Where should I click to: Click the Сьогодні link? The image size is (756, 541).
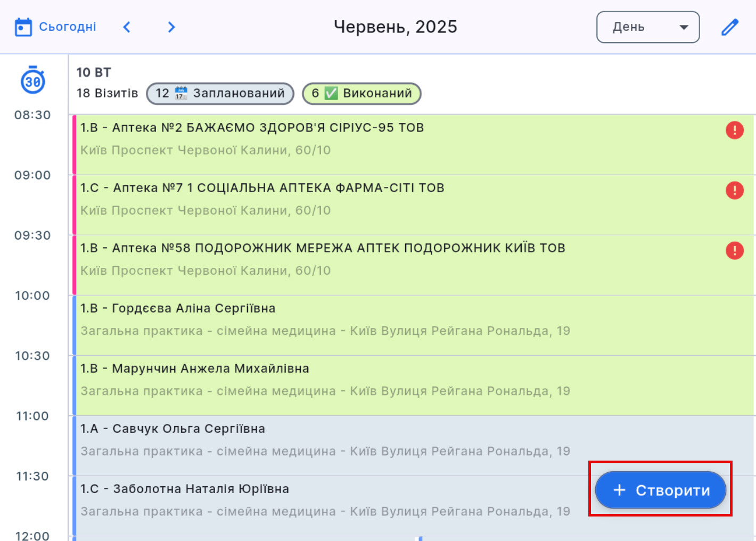[68, 27]
